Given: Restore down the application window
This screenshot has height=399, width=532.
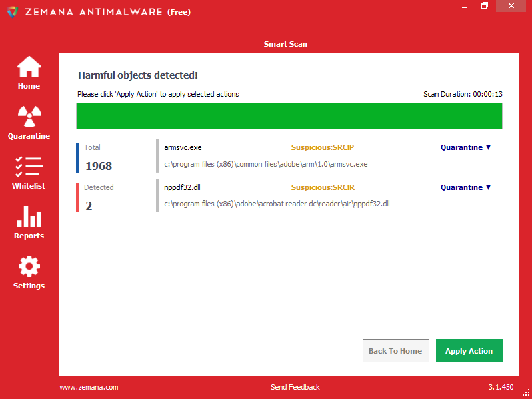Looking at the screenshot, I should pyautogui.click(x=485, y=6).
